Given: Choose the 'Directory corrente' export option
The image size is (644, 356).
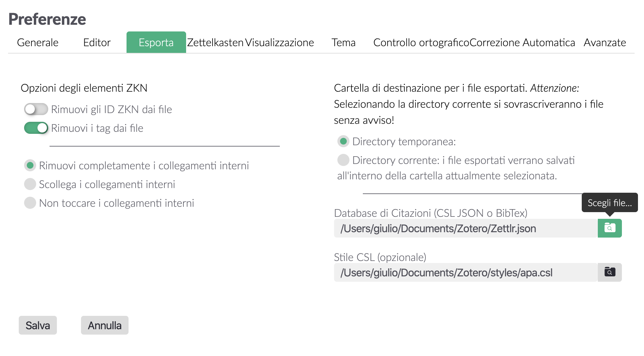Looking at the screenshot, I should [x=343, y=160].
